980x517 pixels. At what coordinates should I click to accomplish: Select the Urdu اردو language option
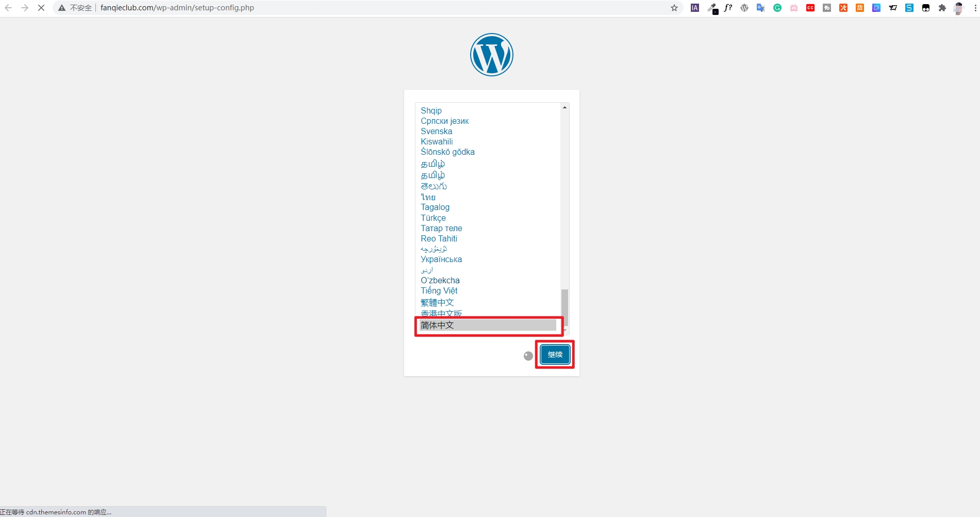click(x=427, y=270)
